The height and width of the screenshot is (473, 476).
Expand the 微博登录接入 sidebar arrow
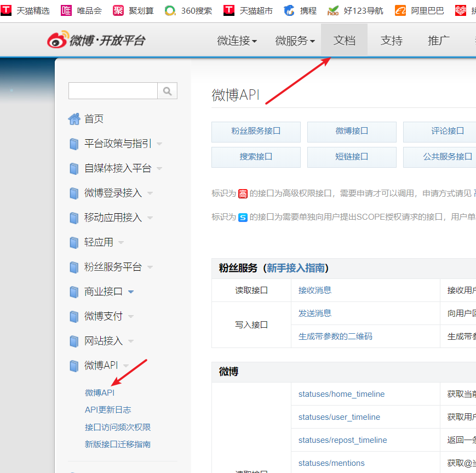[x=150, y=193]
